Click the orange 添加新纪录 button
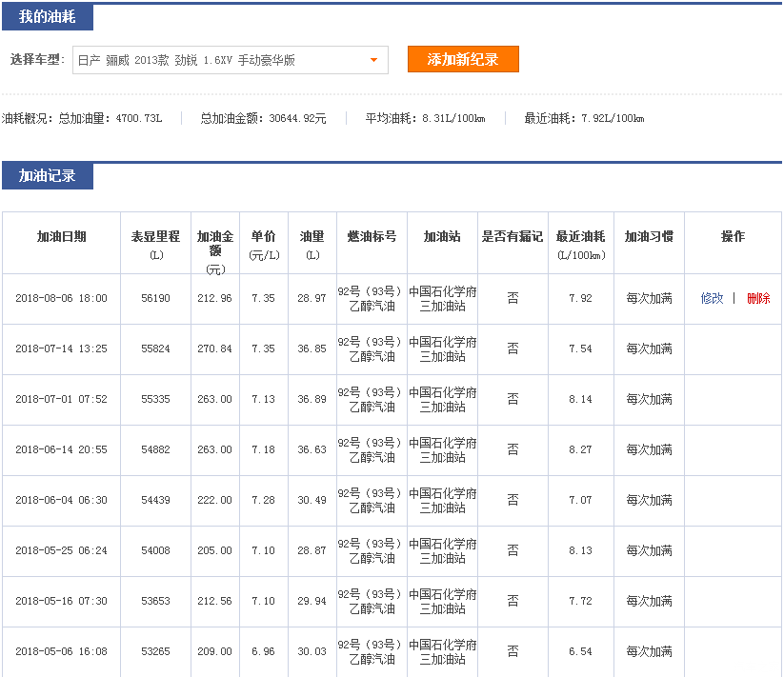784x677 pixels. tap(463, 59)
